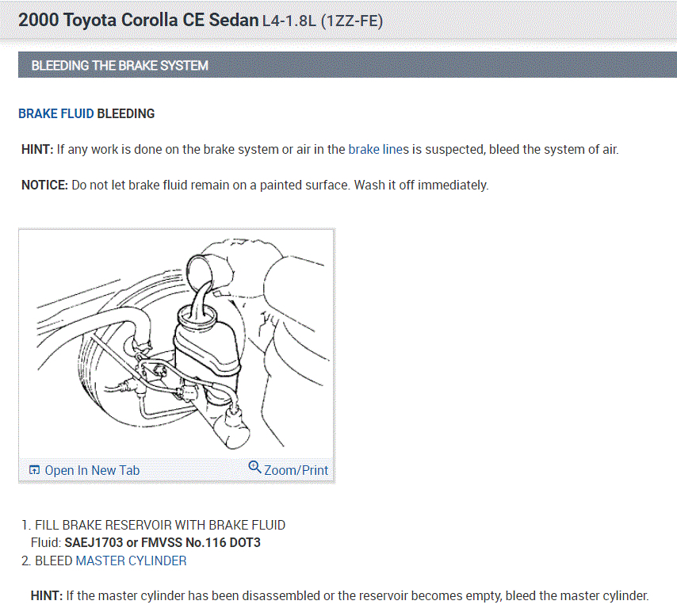The width and height of the screenshot is (677, 616).
Task: Click the BLEEDING THE BRAKE SYSTEM header bar
Action: point(347,65)
